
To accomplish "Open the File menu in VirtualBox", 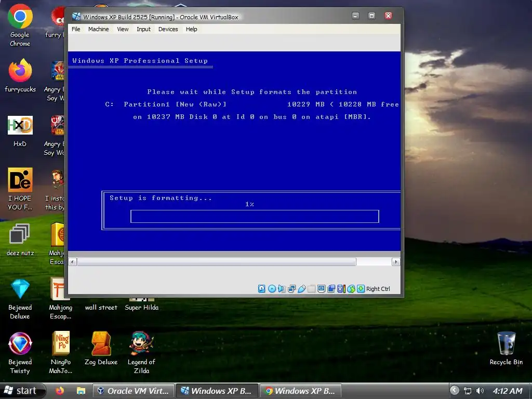I will (x=76, y=29).
